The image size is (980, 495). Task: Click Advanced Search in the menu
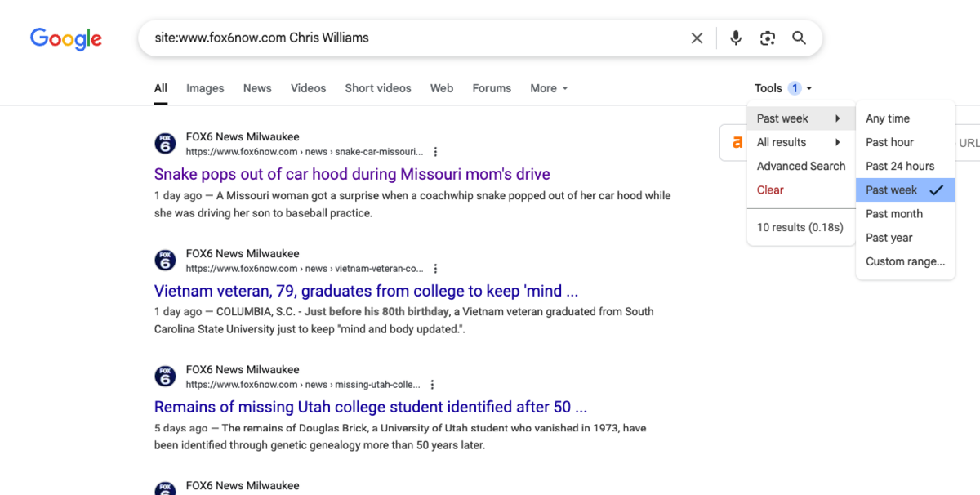[801, 165]
